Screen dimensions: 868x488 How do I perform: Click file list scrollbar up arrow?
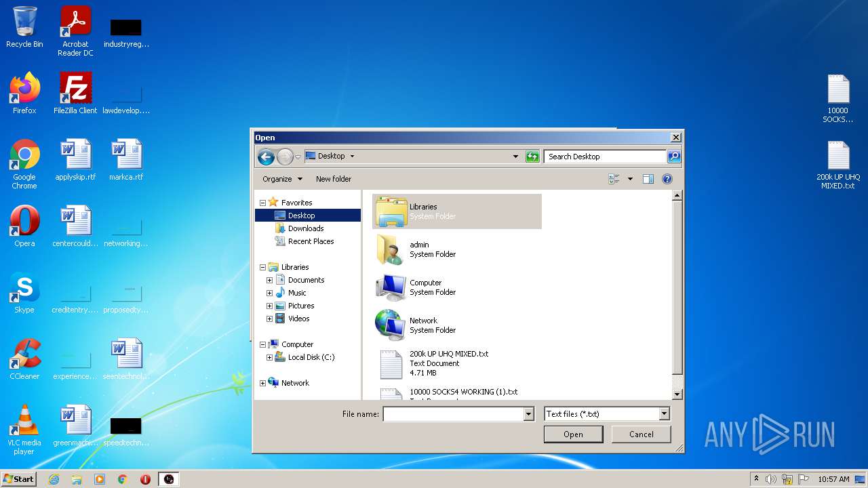[x=677, y=195]
